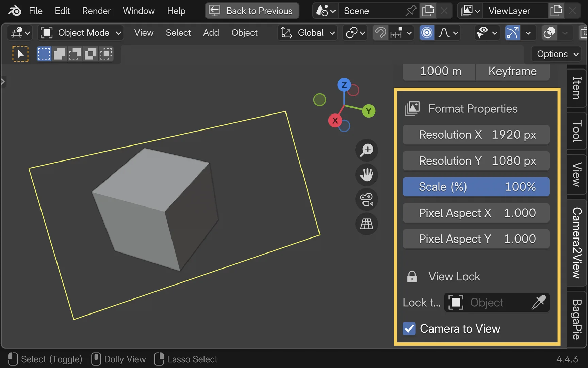Click the Format Properties image icon
This screenshot has width=588, height=368.
point(412,109)
